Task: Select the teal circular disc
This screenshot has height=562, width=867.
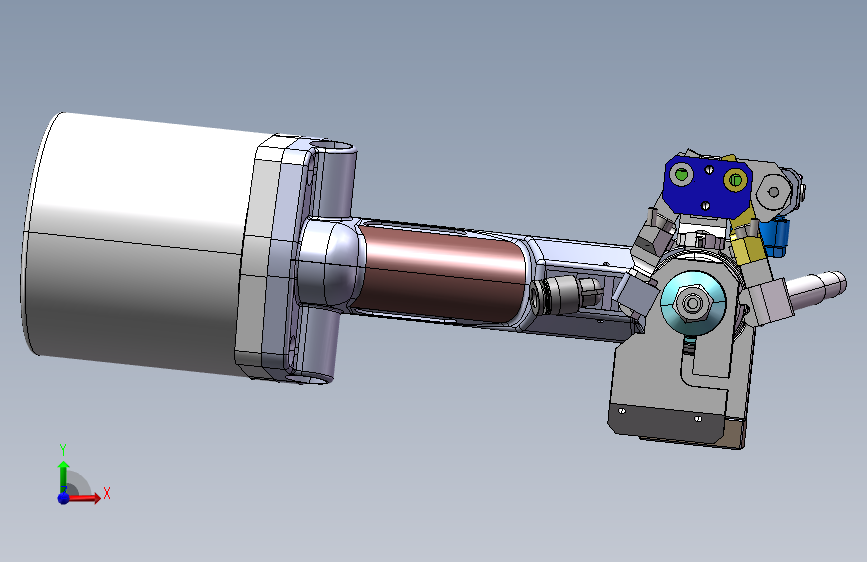Action: (x=693, y=303)
